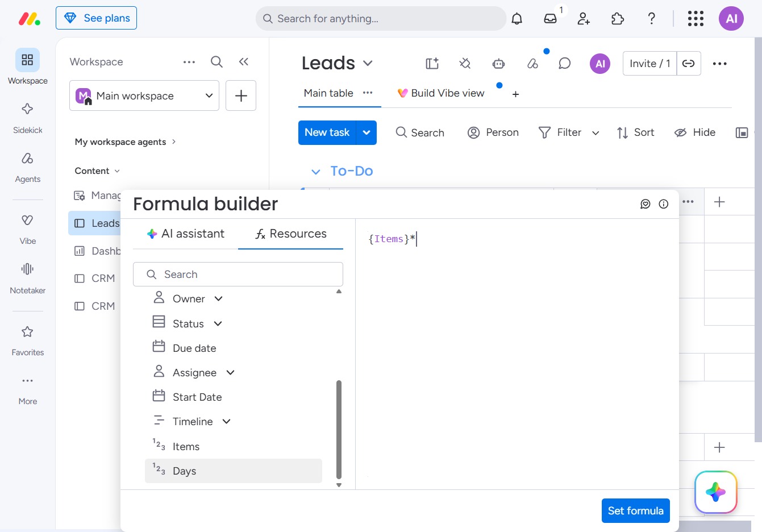The image size is (762, 532).
Task: Click the See plans button
Action: coord(96,18)
